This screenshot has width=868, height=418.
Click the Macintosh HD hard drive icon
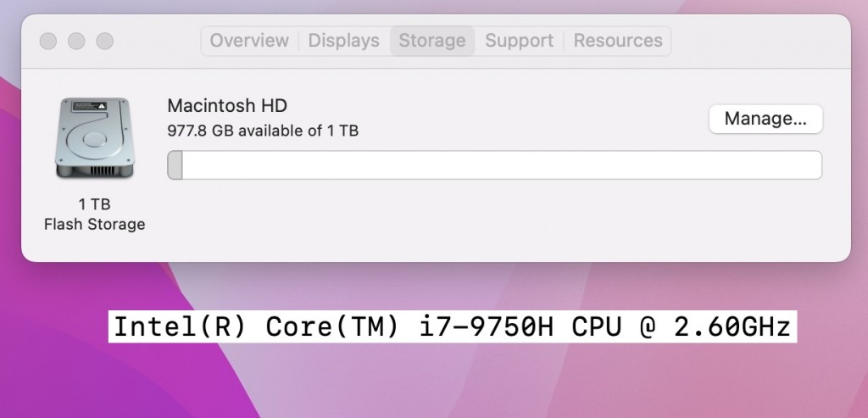[x=95, y=138]
